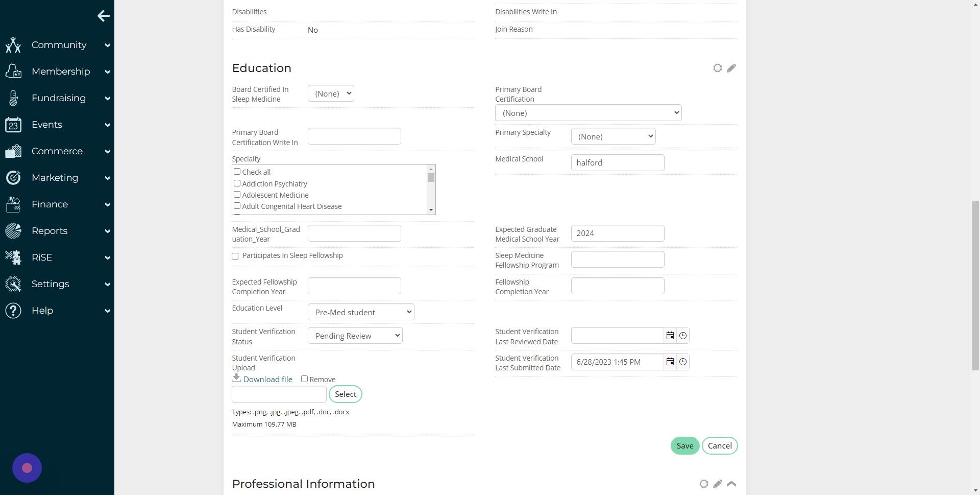This screenshot has width=980, height=495.
Task: Click Medical_School_Graduation_Year input field
Action: pos(354,233)
